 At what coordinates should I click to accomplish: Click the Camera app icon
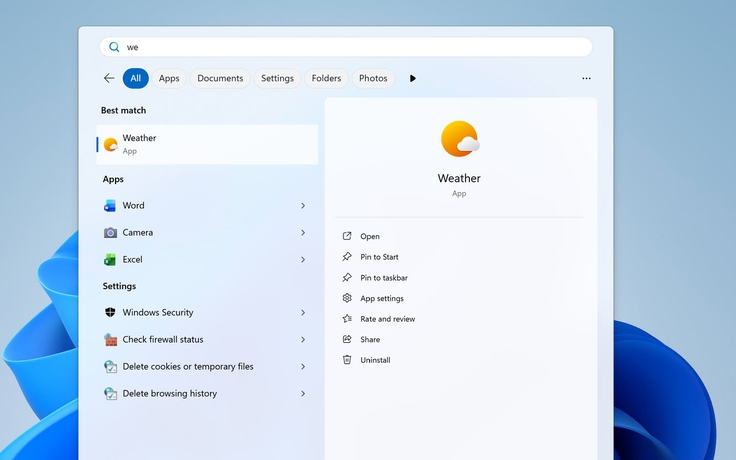point(110,233)
